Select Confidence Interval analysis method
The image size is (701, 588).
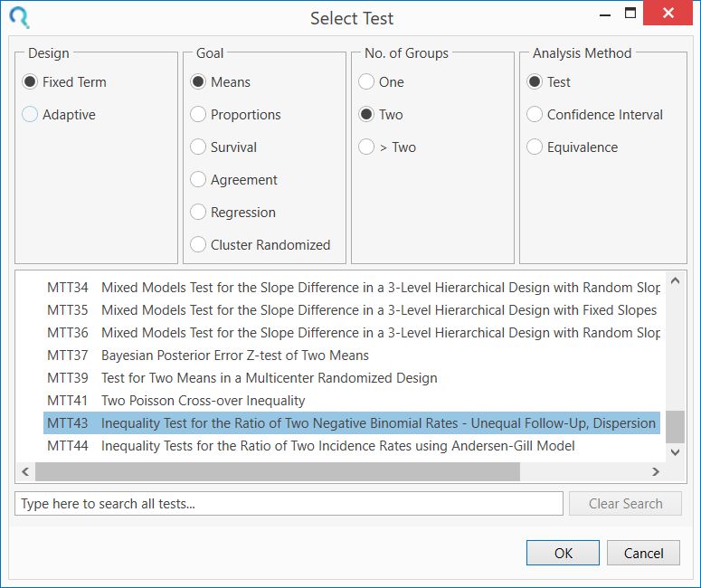tap(594, 115)
